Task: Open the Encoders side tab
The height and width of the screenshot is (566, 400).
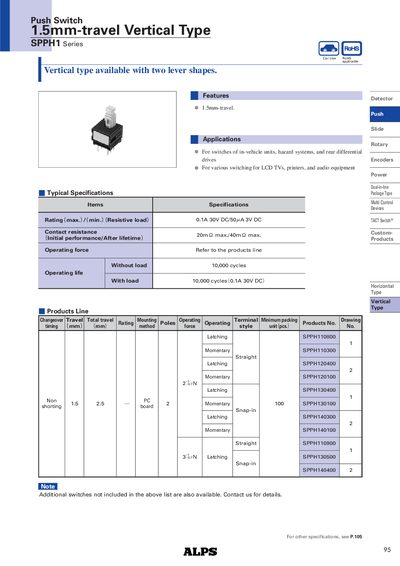Action: (384, 160)
